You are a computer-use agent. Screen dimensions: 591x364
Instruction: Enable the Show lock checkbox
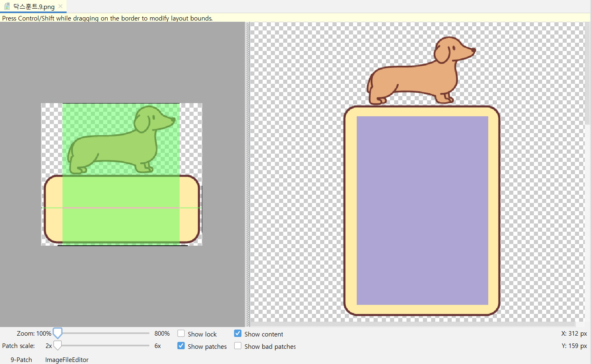tap(181, 334)
